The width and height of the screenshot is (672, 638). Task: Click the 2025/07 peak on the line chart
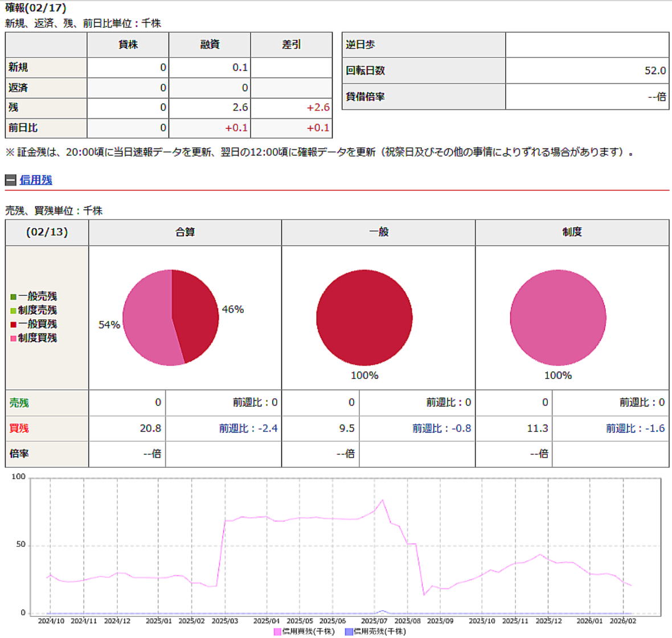coord(383,500)
